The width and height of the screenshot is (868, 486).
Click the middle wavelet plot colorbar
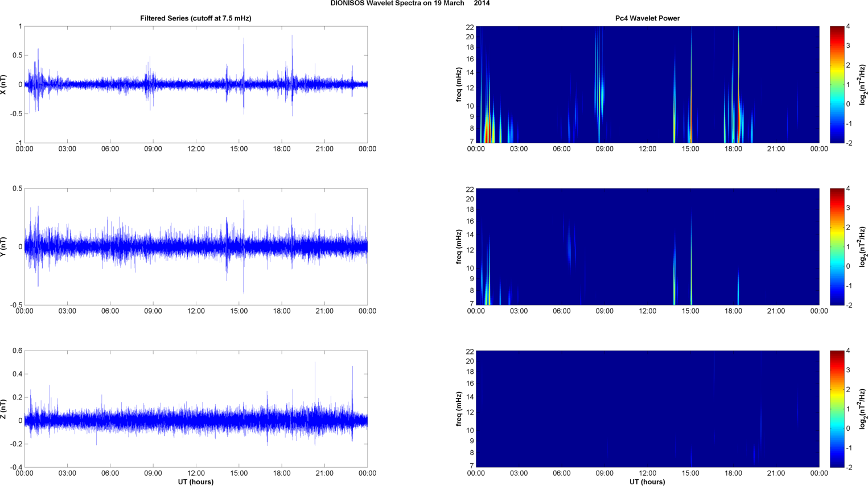tap(837, 246)
